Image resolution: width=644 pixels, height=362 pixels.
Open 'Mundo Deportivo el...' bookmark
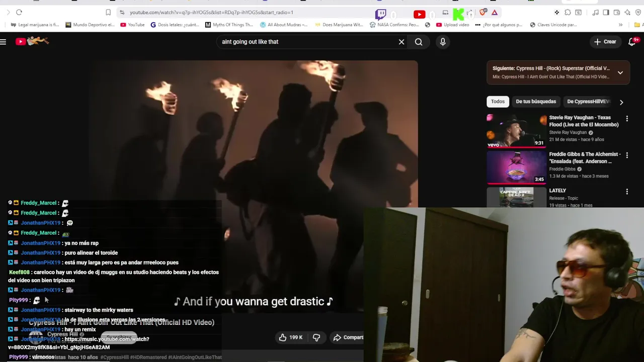point(90,25)
